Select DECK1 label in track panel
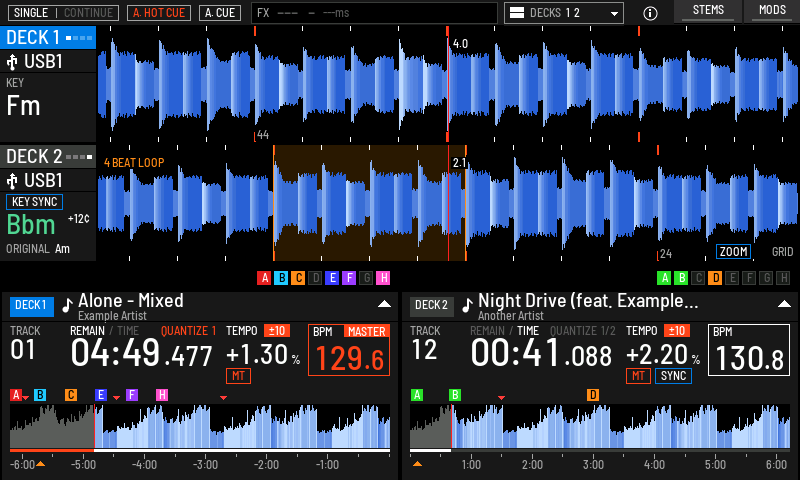 [x=32, y=306]
